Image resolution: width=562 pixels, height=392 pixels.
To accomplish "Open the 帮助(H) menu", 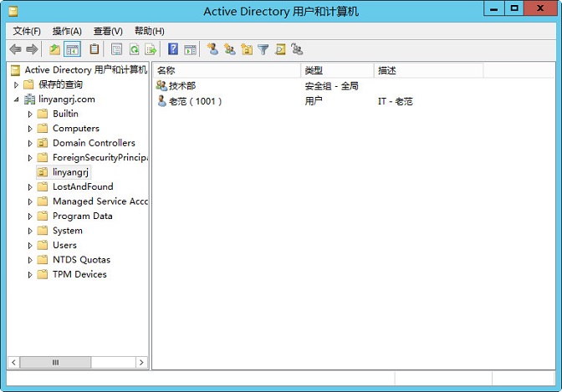I will tap(150, 31).
